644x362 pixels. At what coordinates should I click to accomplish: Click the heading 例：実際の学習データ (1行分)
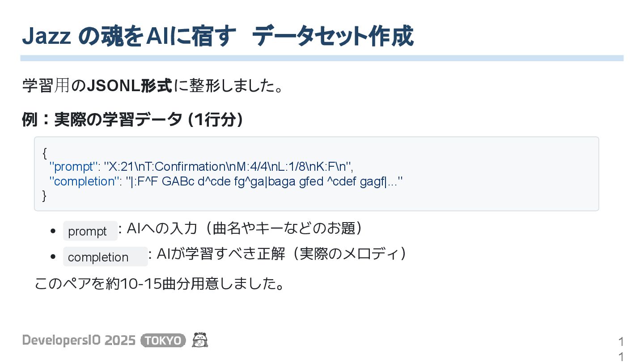(x=133, y=120)
